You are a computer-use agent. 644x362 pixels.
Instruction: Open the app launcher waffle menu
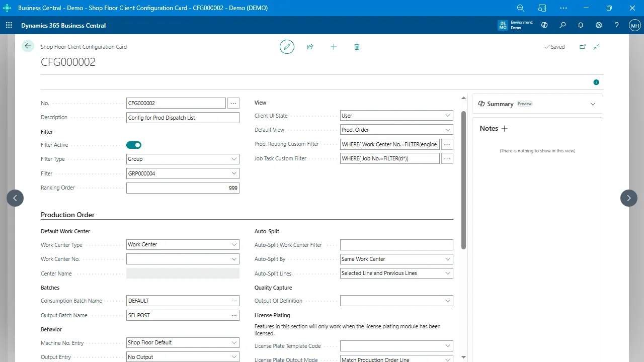click(x=9, y=26)
